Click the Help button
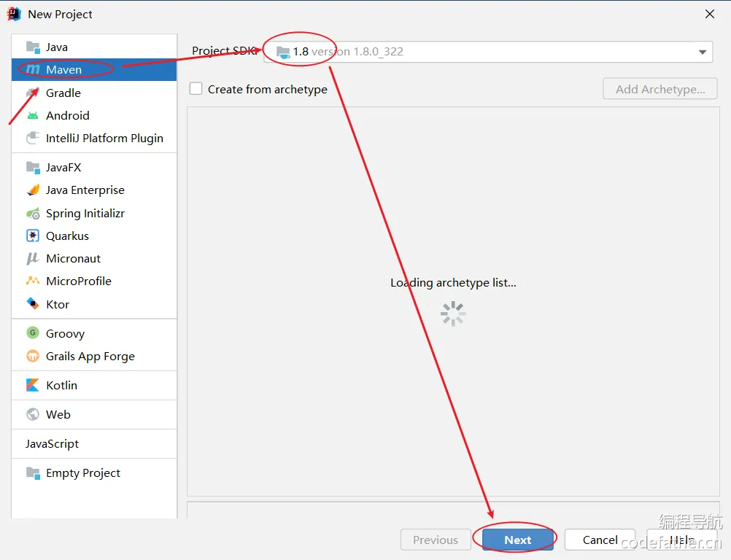This screenshot has width=731, height=560. [x=681, y=540]
